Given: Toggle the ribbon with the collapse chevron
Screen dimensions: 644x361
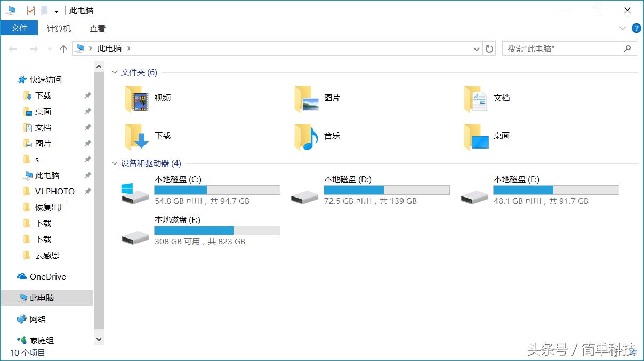Looking at the screenshot, I should coord(623,28).
